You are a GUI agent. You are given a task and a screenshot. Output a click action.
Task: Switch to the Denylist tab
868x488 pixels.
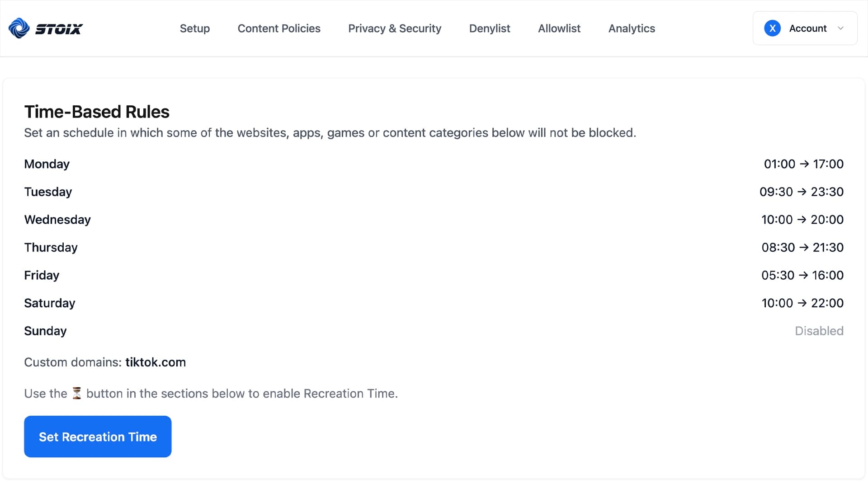(490, 28)
